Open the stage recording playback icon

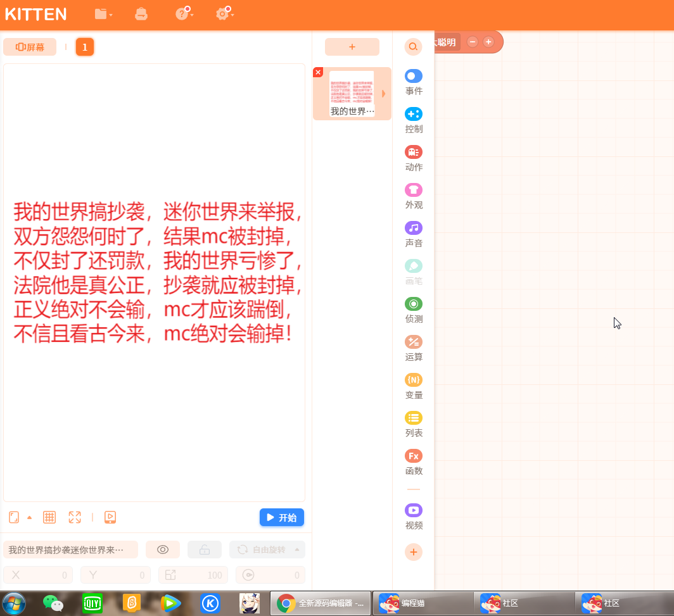coord(110,517)
